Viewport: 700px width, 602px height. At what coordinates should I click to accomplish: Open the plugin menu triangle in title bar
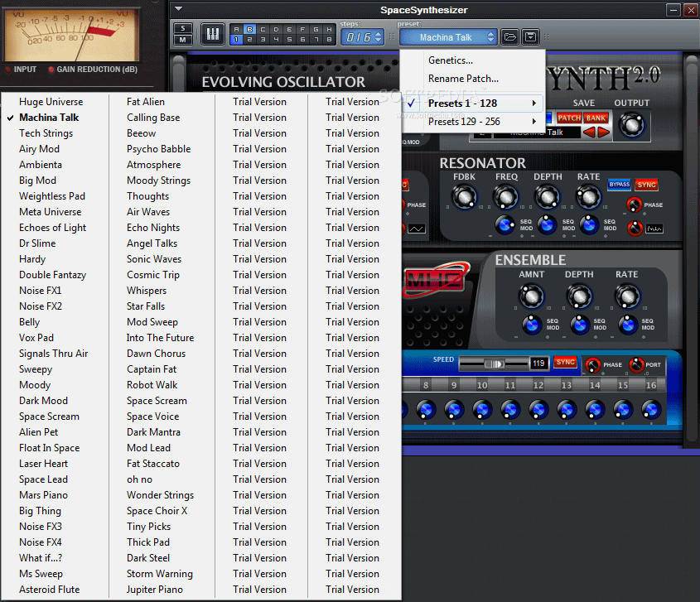[x=179, y=9]
